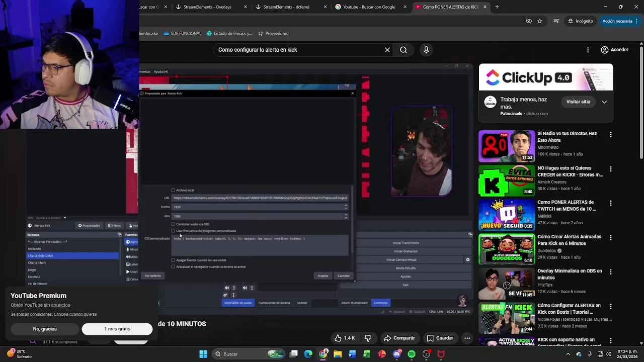Image resolution: width=644 pixels, height=362 pixels.
Task: Click Iniciar Transmisión in OBS controls
Action: coord(406,243)
